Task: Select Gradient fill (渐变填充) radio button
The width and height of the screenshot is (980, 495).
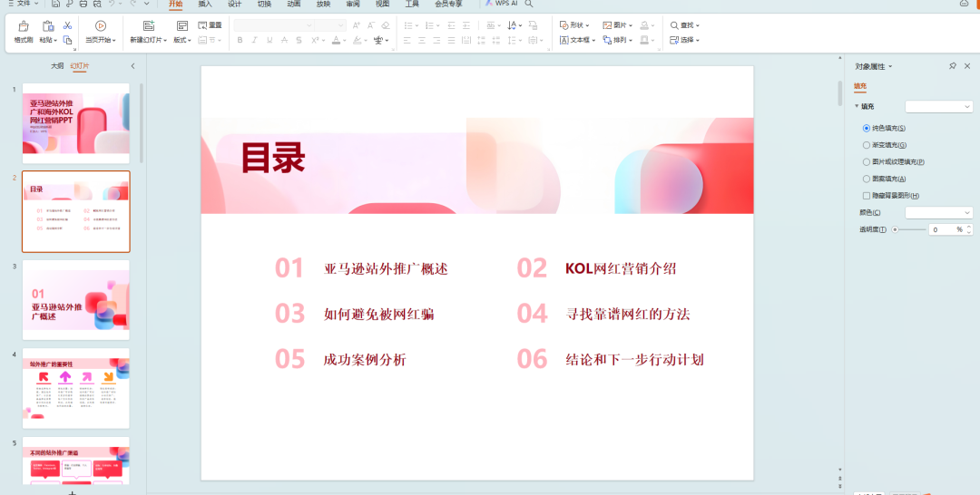Action: pos(867,145)
